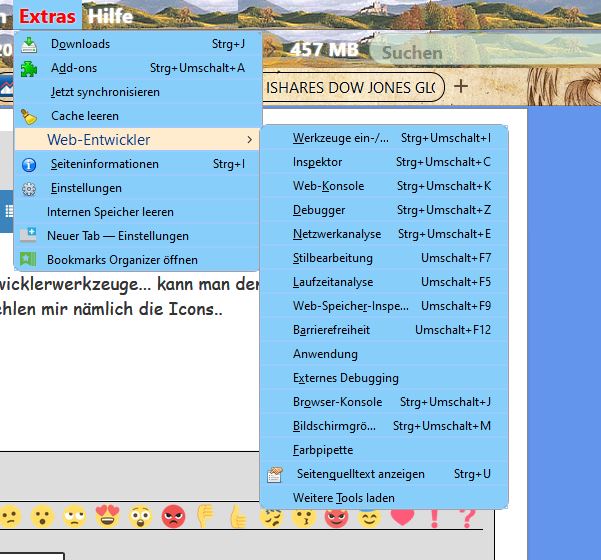Click the 457 MB memory indicator
Image resolution: width=601 pixels, height=560 pixels.
[x=324, y=50]
